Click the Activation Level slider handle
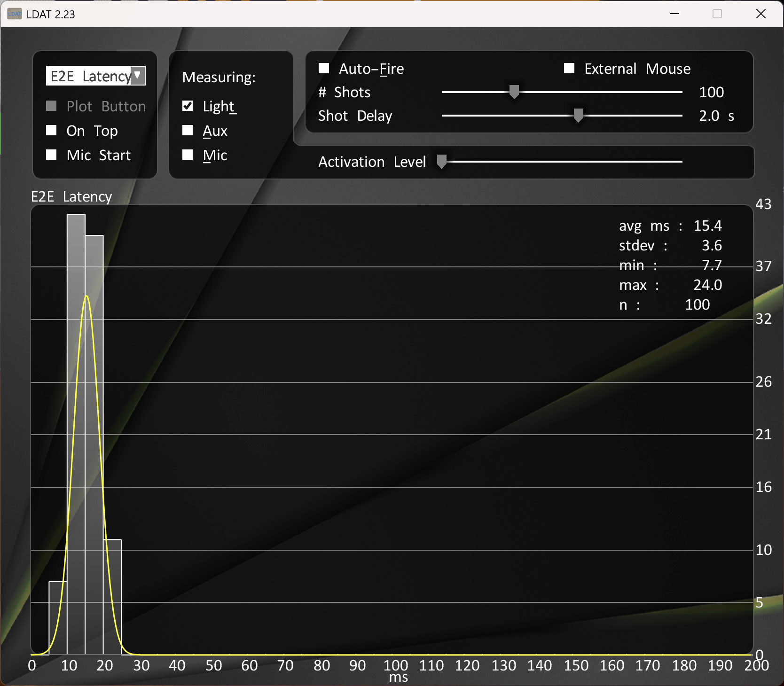Viewport: 784px width, 686px height. (442, 161)
